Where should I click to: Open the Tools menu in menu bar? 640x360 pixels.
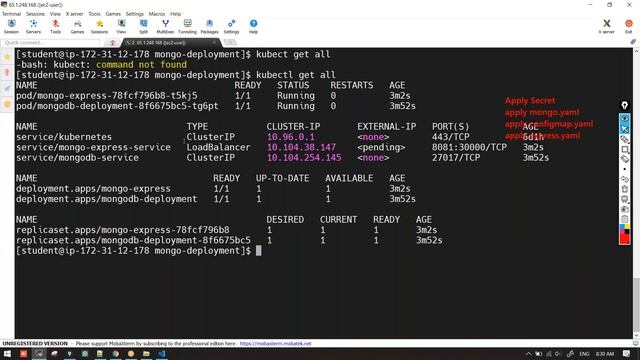click(x=94, y=14)
